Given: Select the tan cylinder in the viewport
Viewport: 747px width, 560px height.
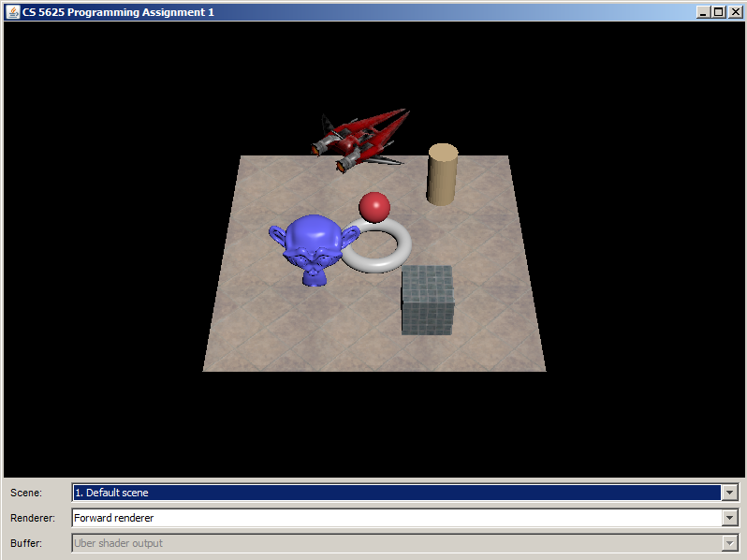Looking at the screenshot, I should click(x=442, y=174).
